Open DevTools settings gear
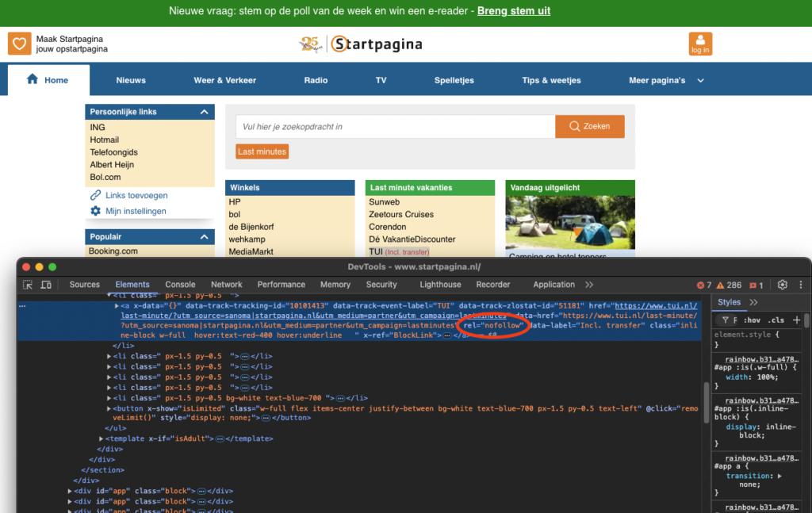Image resolution: width=812 pixels, height=513 pixels. [x=783, y=285]
